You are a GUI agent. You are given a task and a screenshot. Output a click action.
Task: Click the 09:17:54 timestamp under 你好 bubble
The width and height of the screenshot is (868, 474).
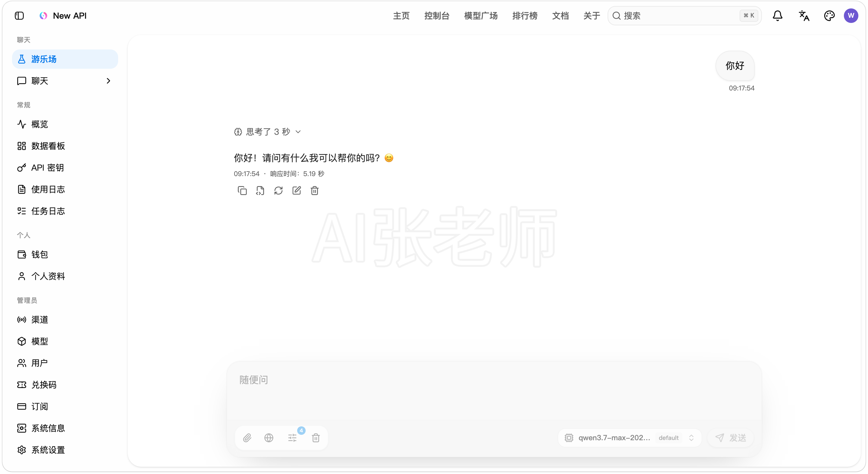(x=741, y=88)
